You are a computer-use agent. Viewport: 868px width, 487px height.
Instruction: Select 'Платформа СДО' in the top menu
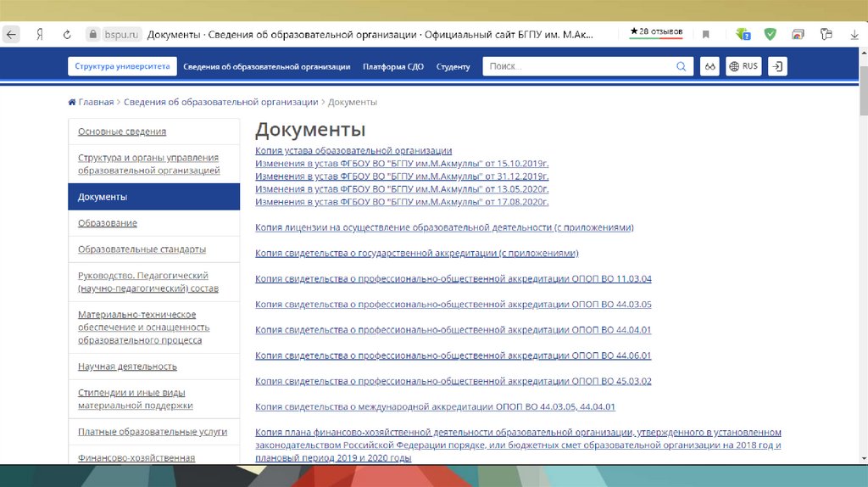click(x=393, y=66)
